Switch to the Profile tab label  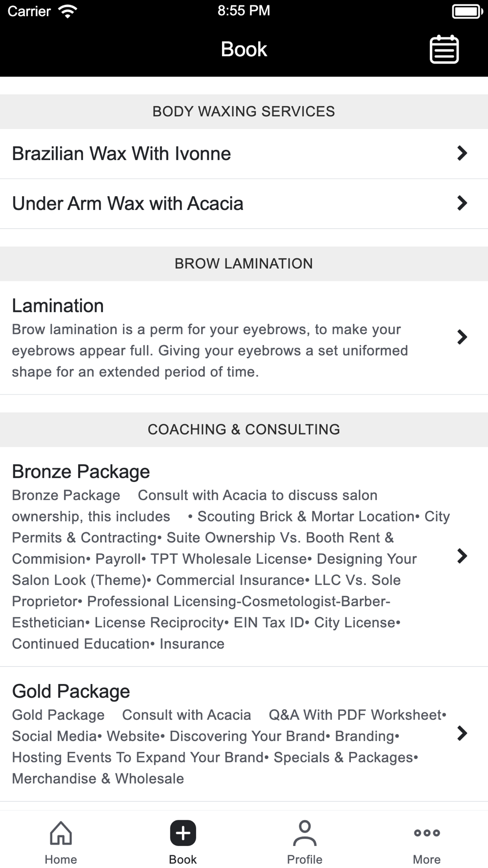[x=305, y=859]
